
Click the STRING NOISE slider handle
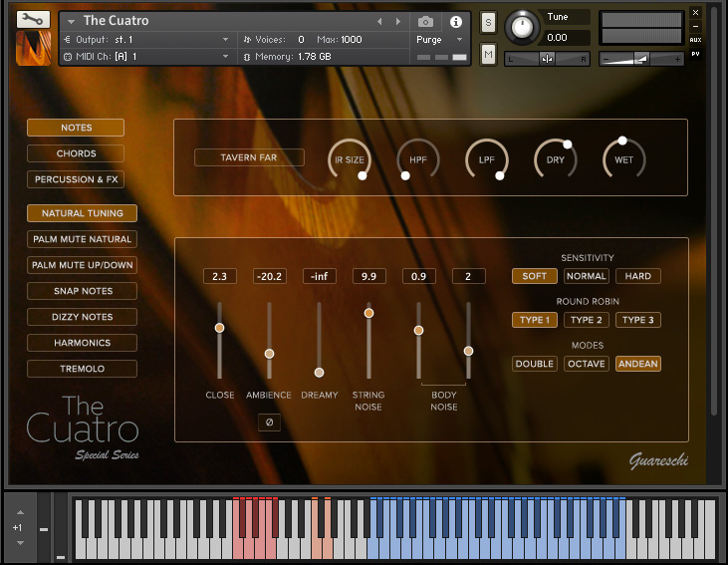pos(368,313)
